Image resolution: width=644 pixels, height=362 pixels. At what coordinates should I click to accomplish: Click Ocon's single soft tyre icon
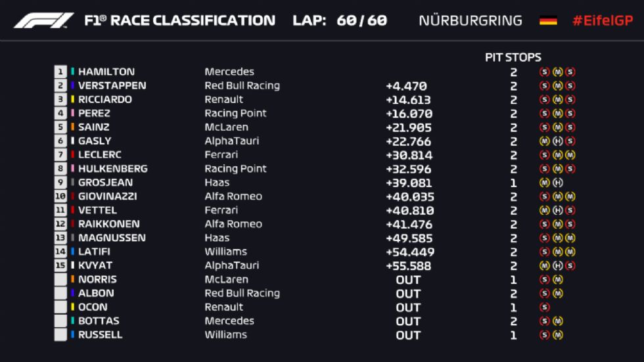pos(545,307)
